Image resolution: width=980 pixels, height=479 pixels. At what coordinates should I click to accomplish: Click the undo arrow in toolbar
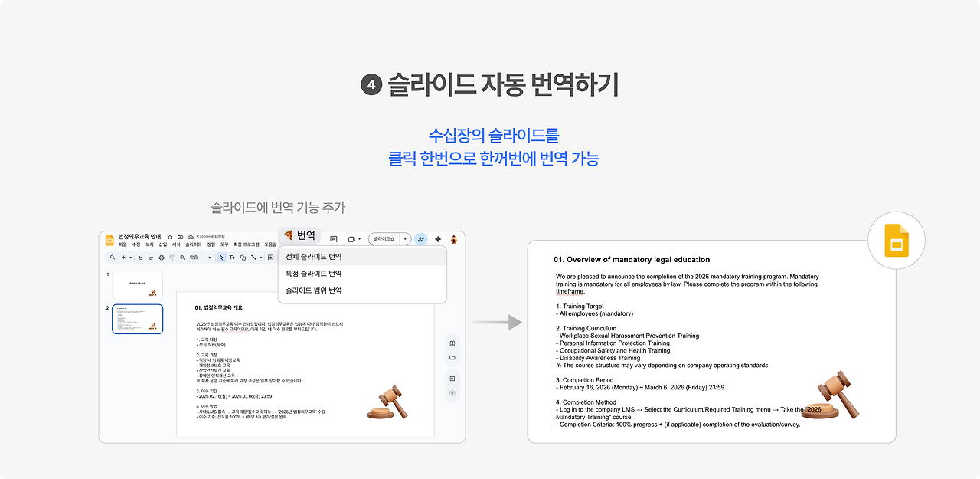(141, 258)
